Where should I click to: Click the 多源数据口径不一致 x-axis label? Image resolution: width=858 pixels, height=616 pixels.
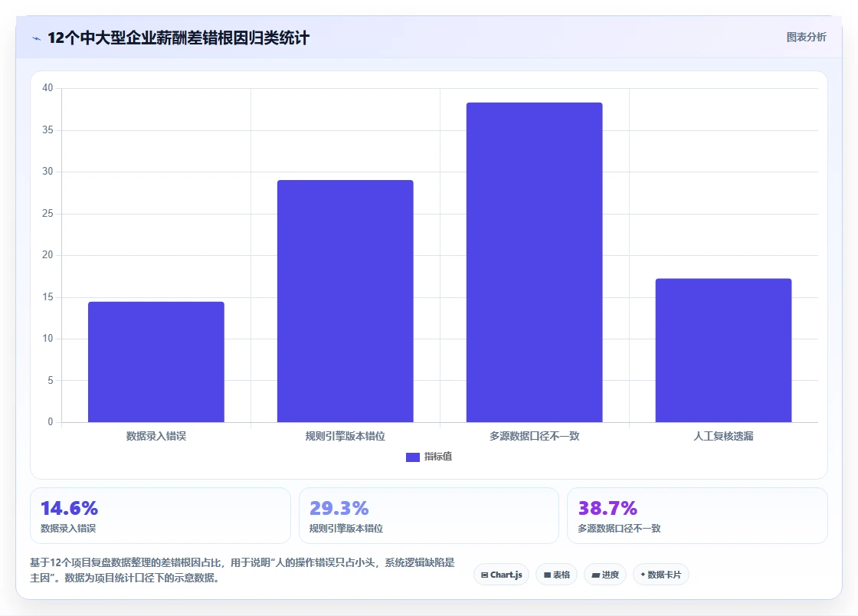pos(534,436)
